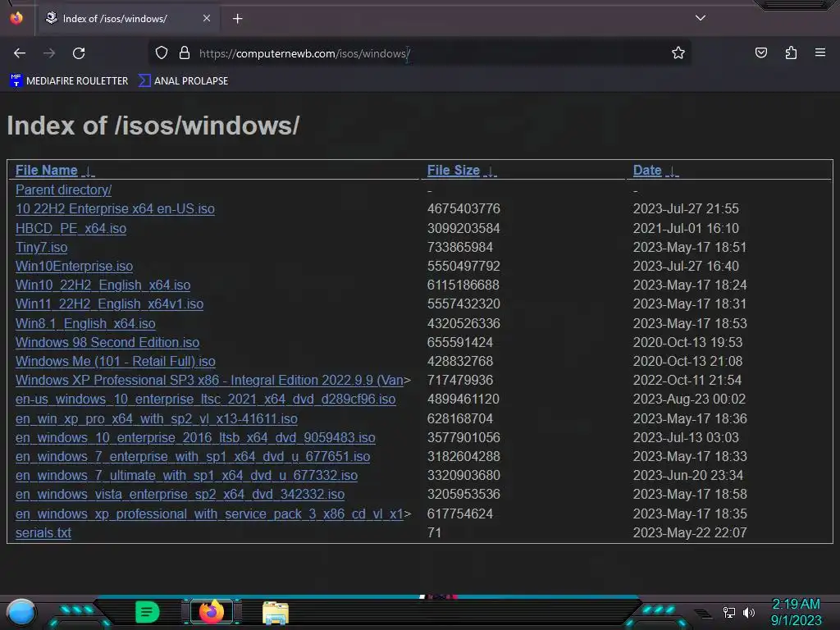Download windows 10 enterprise ltsc 2021 iso

(x=206, y=399)
